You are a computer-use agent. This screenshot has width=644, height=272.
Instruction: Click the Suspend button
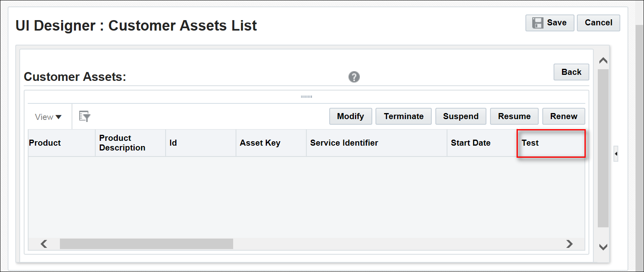(461, 116)
